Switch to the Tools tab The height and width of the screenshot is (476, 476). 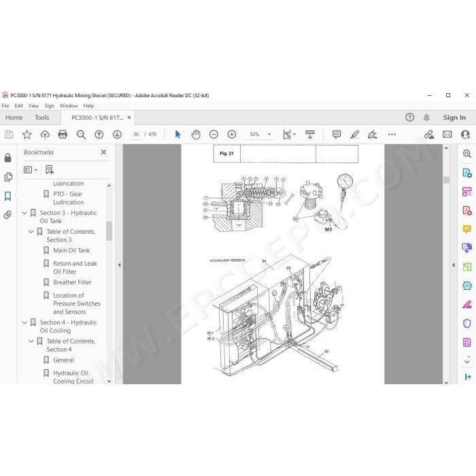pyautogui.click(x=42, y=118)
